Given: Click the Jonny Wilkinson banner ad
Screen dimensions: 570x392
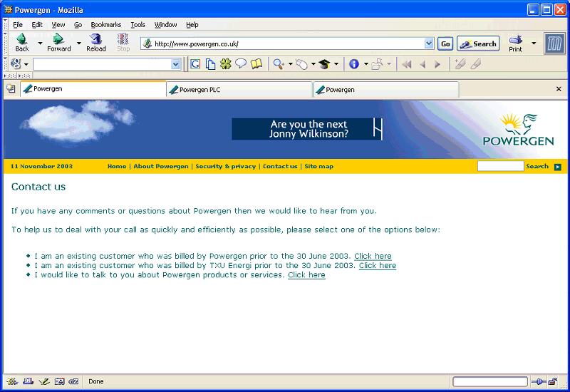Looking at the screenshot, I should click(307, 129).
